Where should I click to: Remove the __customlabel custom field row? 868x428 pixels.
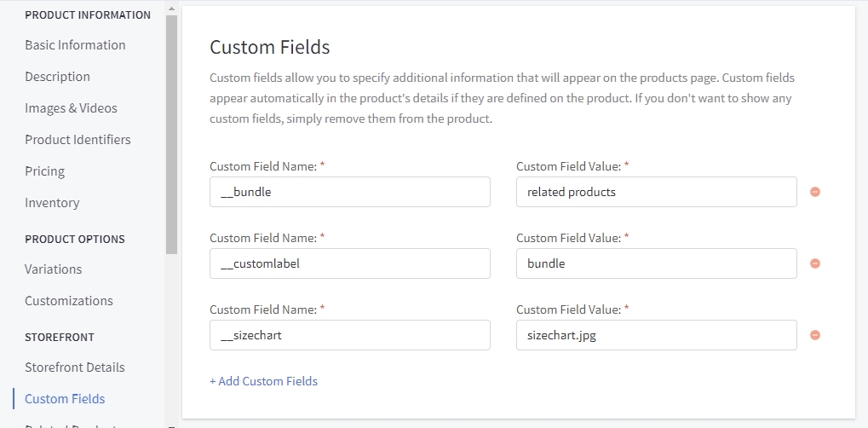click(814, 263)
